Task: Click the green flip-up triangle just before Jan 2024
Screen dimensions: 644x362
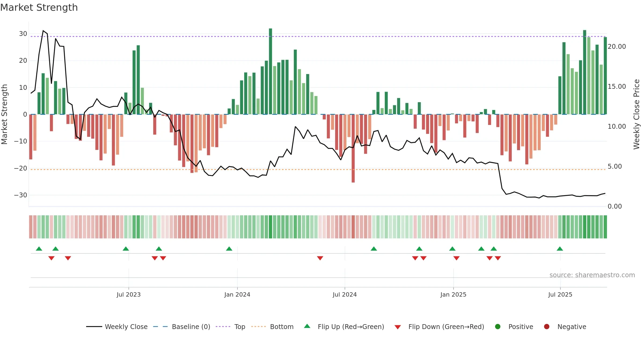Action: [229, 249]
